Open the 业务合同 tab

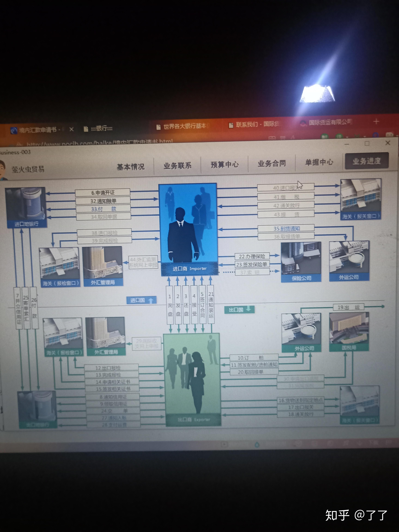click(x=272, y=164)
